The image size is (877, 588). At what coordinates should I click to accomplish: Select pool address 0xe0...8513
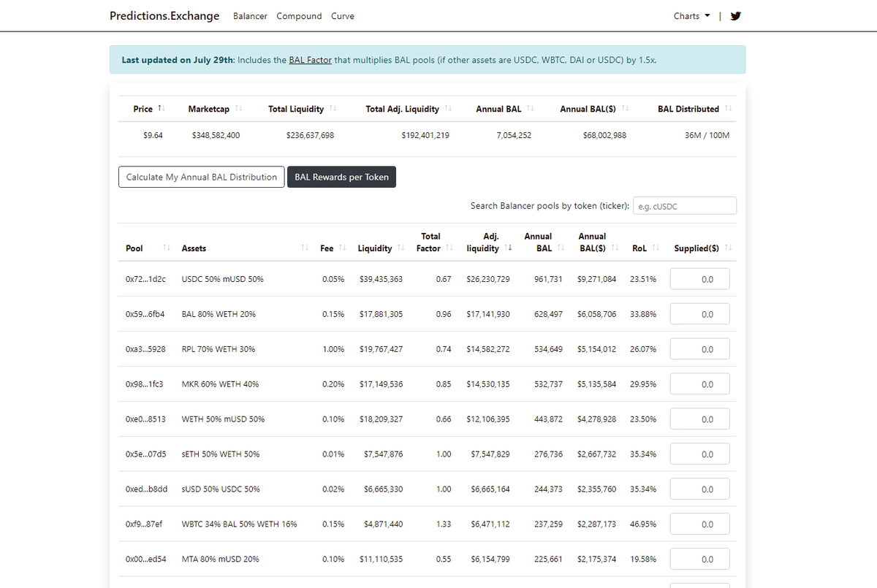point(145,419)
